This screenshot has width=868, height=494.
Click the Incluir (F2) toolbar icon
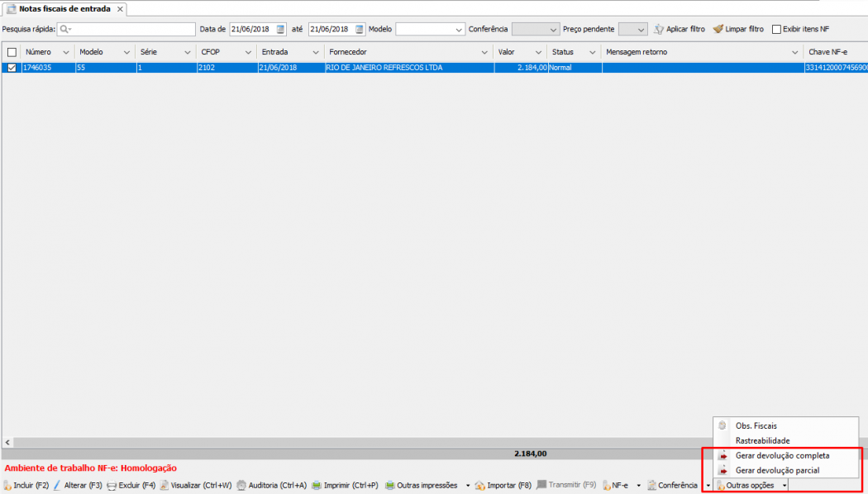(x=7, y=486)
